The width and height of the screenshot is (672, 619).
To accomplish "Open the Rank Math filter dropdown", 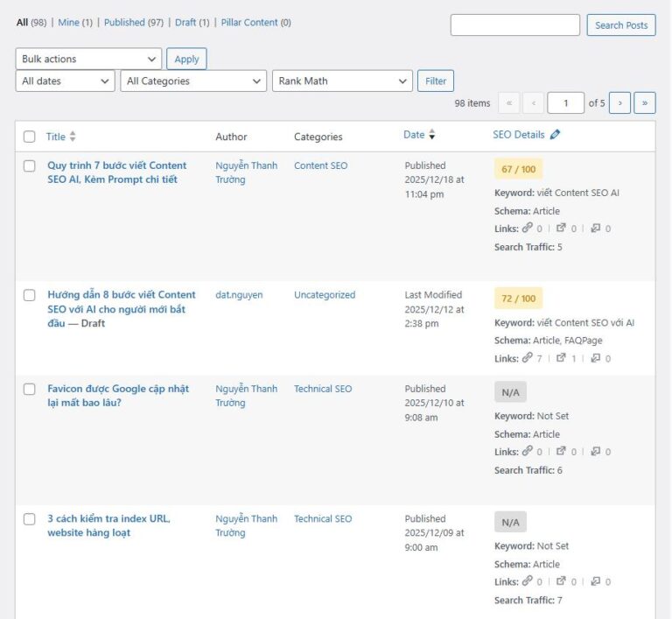I will 342,81.
